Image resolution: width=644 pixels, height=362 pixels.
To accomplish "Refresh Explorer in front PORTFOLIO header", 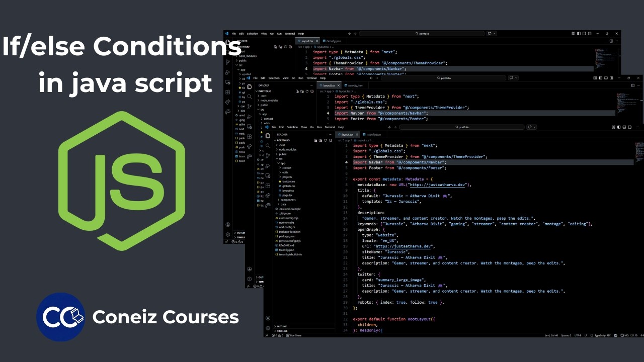I will pyautogui.click(x=325, y=140).
